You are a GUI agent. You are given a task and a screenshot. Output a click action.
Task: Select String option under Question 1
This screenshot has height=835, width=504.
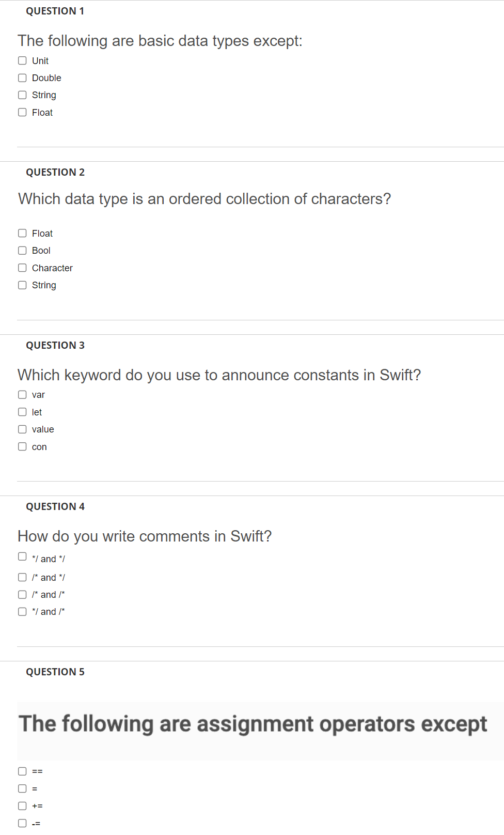(22, 95)
